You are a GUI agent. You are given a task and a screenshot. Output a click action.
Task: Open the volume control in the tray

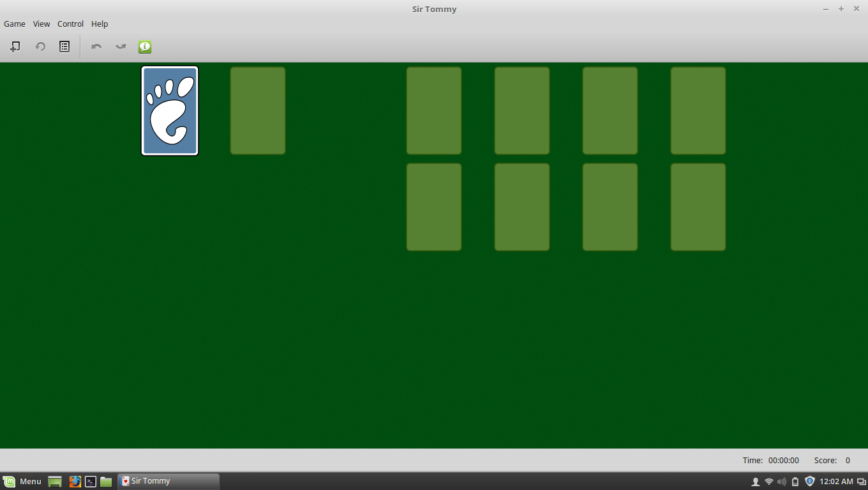point(782,481)
